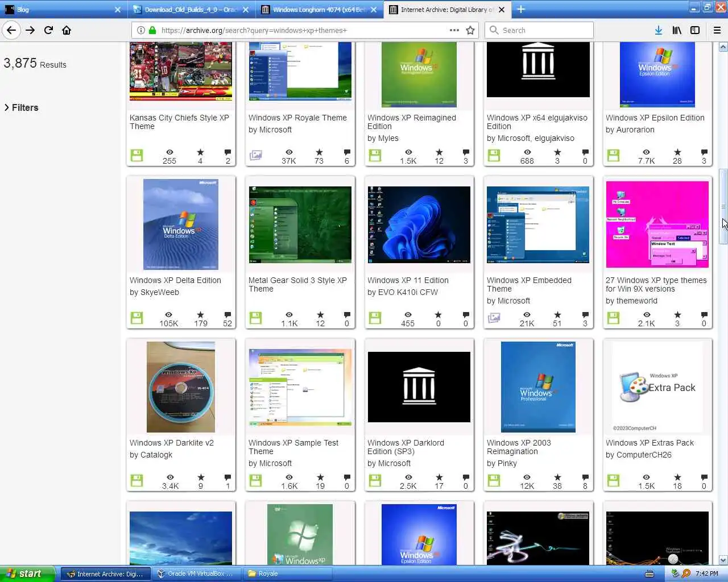Click the page vertical scrollbar thumb
Viewport: 728px width, 582px height.
723,207
